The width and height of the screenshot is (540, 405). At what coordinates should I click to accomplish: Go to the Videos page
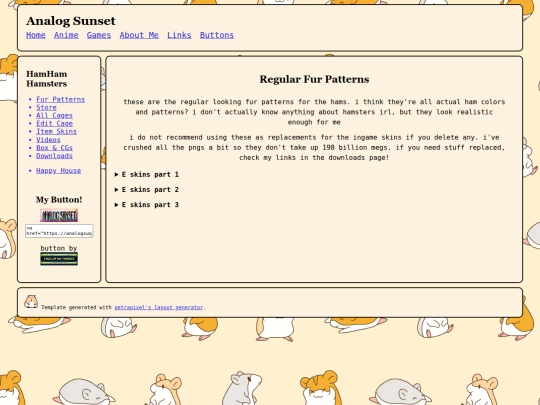(48, 139)
